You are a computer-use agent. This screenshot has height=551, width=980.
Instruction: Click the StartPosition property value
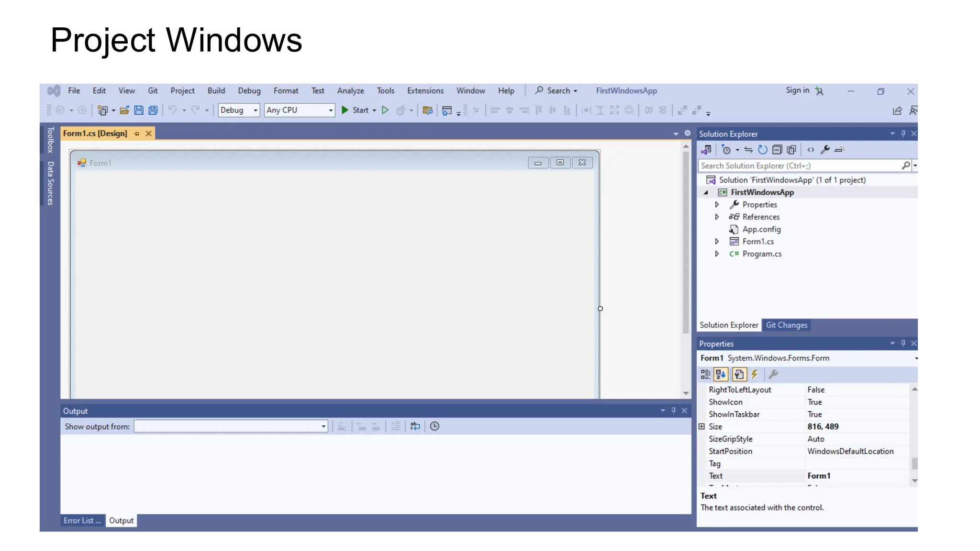pyautogui.click(x=850, y=452)
